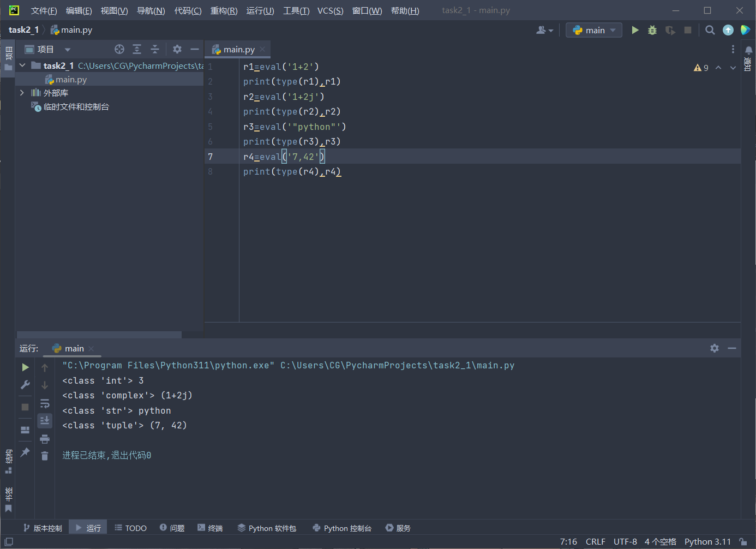Open 工具(T) menu
The image size is (756, 549).
click(x=296, y=10)
